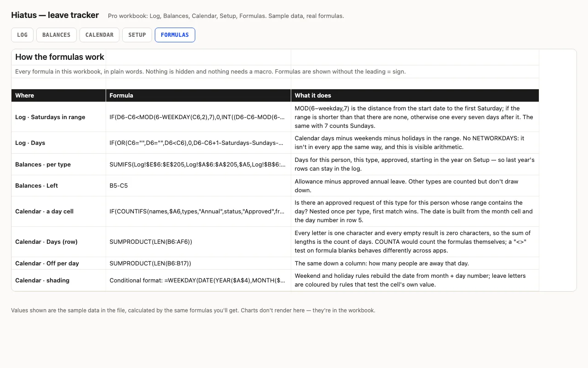Click the intro line "Every formula in this workbook"

[x=210, y=72]
